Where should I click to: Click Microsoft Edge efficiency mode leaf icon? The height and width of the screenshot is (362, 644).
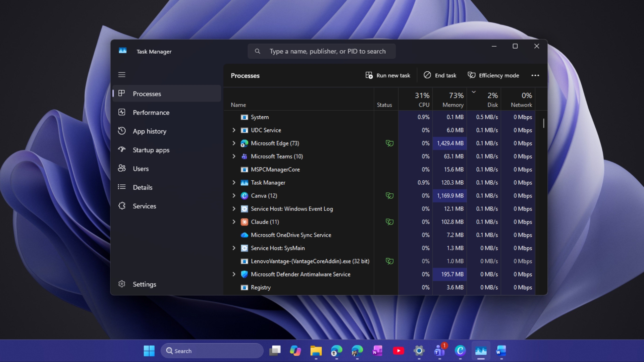(389, 143)
